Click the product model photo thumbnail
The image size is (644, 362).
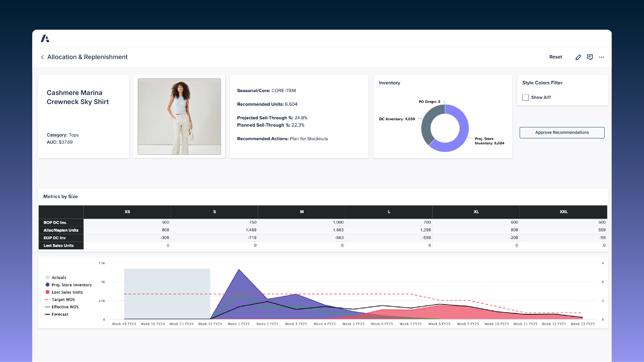(179, 116)
